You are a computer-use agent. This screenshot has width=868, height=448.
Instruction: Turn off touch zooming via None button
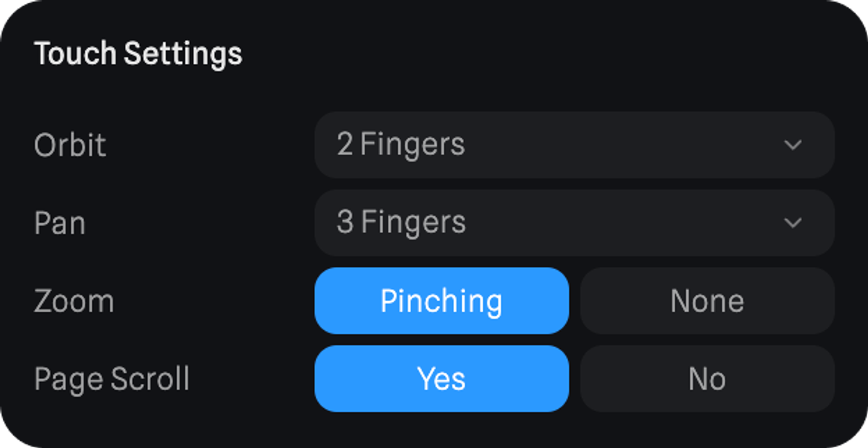707,301
